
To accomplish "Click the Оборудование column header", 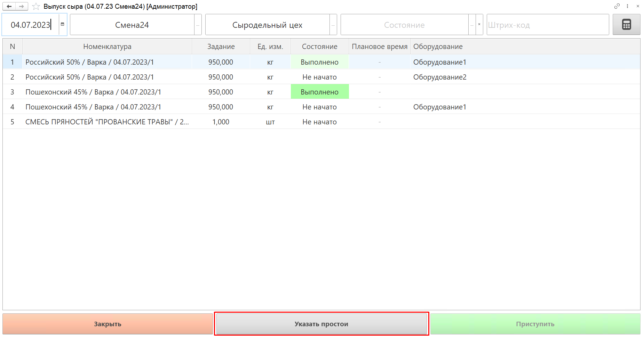I will pyautogui.click(x=438, y=47).
